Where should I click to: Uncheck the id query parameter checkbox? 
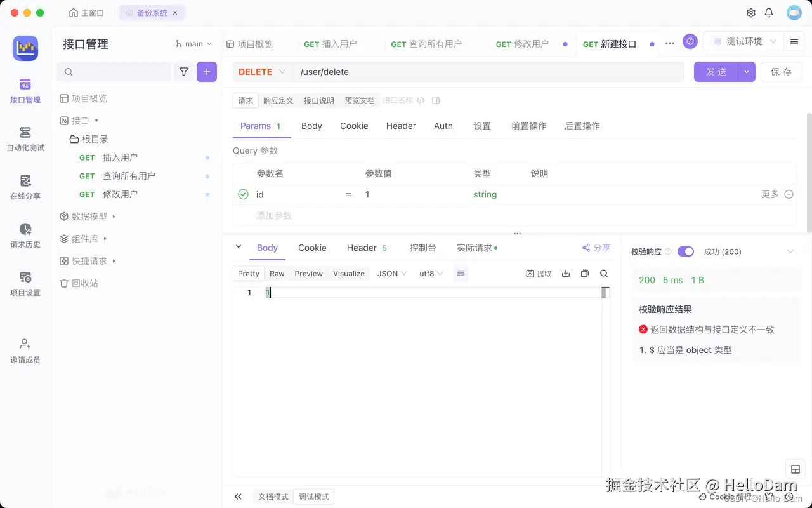pyautogui.click(x=242, y=194)
